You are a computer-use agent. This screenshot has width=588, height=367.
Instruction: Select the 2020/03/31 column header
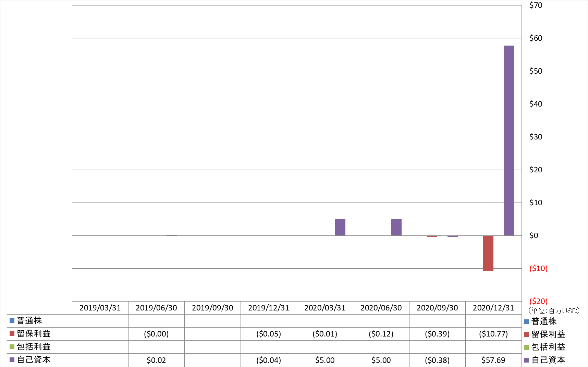pos(325,308)
